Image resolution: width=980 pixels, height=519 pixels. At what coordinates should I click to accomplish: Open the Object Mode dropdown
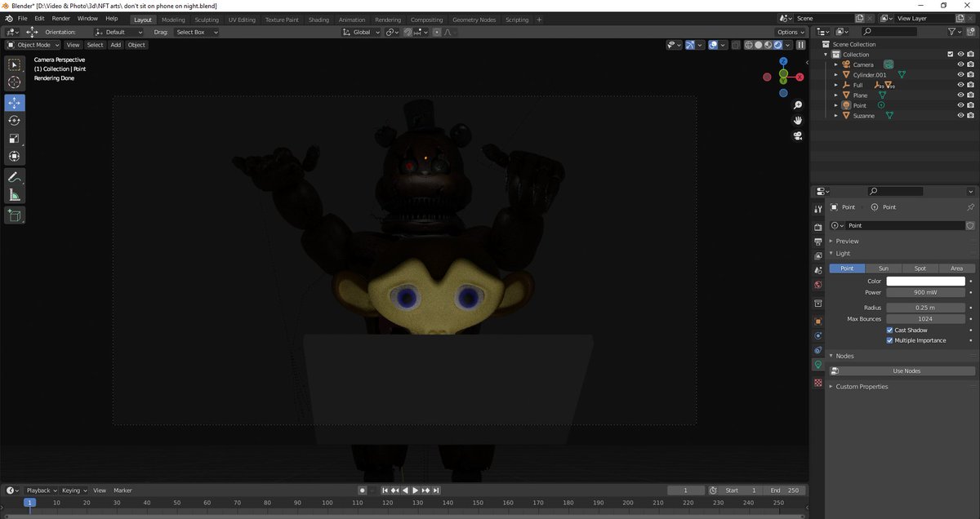(33, 45)
